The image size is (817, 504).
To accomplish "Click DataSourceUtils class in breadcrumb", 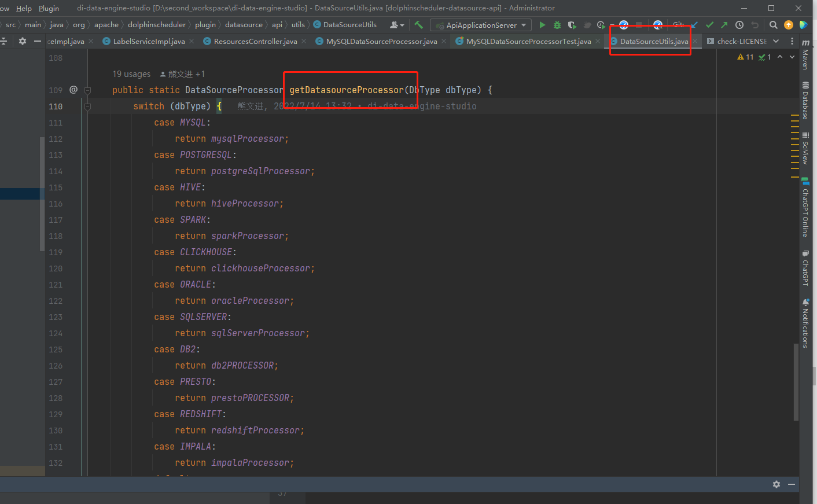I will (x=345, y=25).
